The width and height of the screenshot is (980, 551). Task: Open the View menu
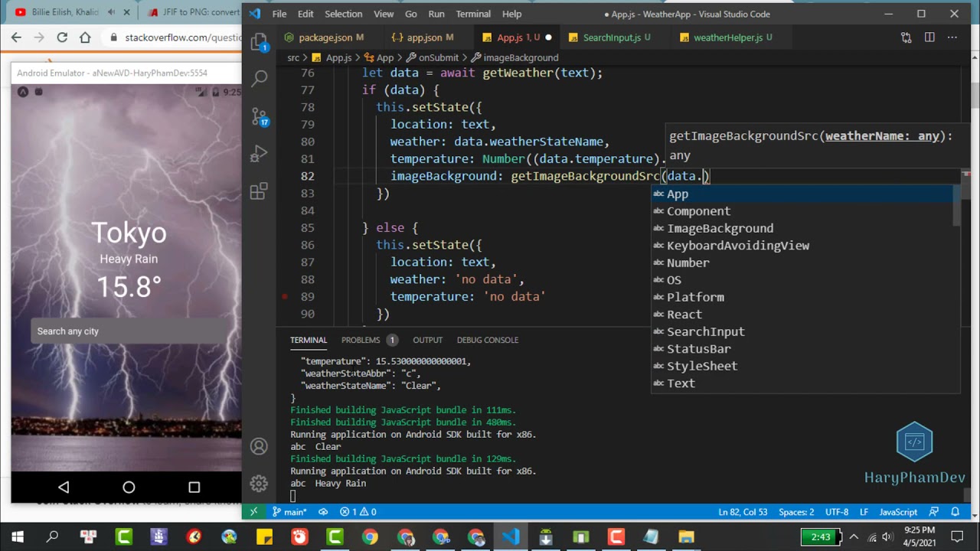coord(384,14)
